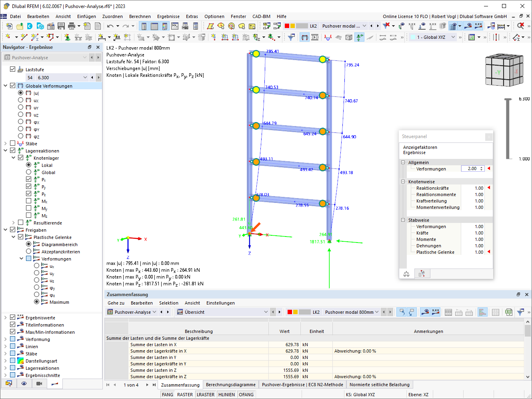Viewport: 532px width, 399px height.
Task: Click the open model folder icon
Action: (x=19, y=26)
